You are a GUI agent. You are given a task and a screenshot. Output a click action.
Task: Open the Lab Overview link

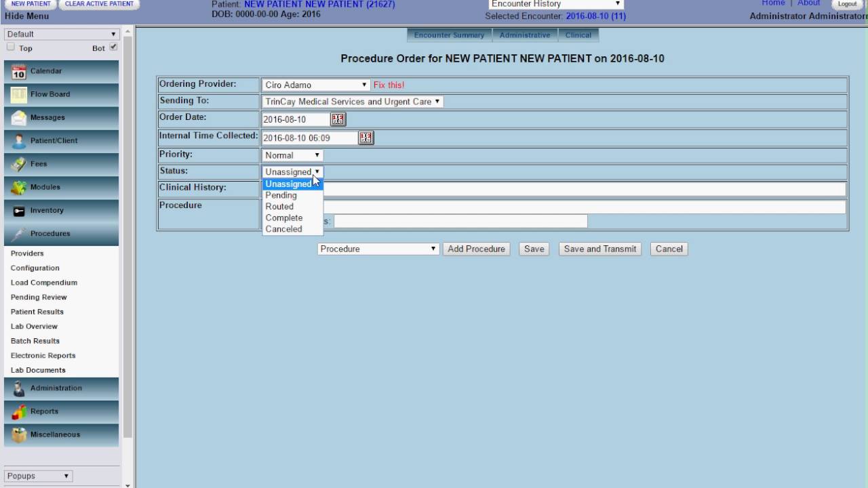click(34, 326)
